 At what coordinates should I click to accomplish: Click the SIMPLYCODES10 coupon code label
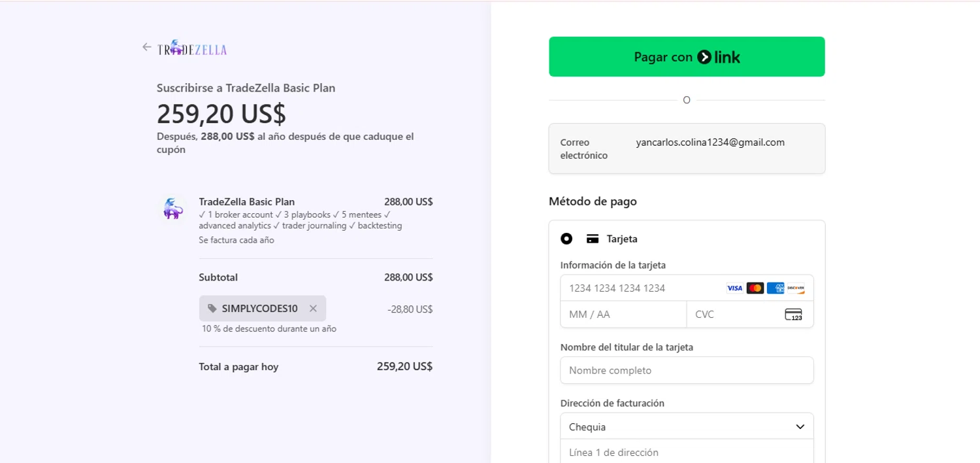259,309
